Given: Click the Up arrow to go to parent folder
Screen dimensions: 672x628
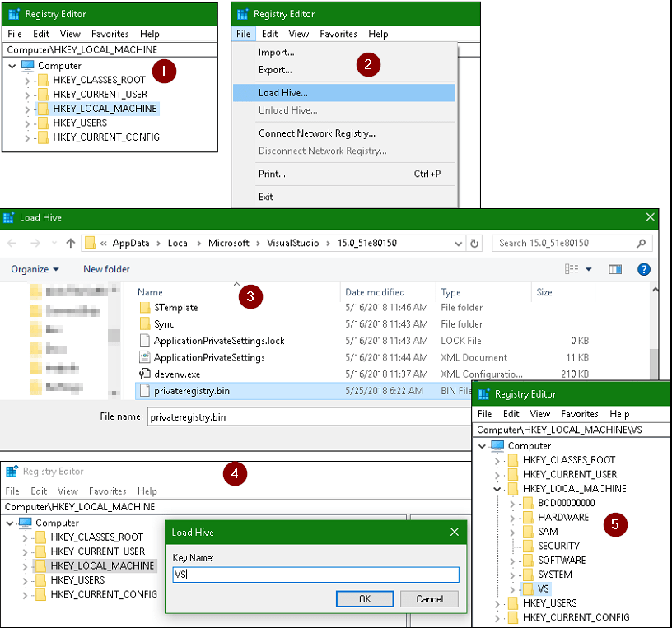Looking at the screenshot, I should (x=71, y=243).
